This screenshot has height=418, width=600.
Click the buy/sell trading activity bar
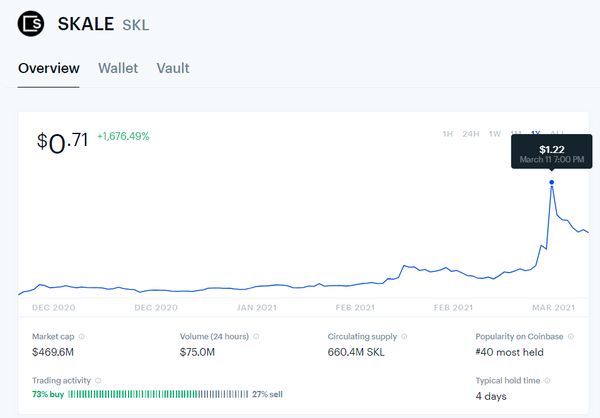pos(156,395)
